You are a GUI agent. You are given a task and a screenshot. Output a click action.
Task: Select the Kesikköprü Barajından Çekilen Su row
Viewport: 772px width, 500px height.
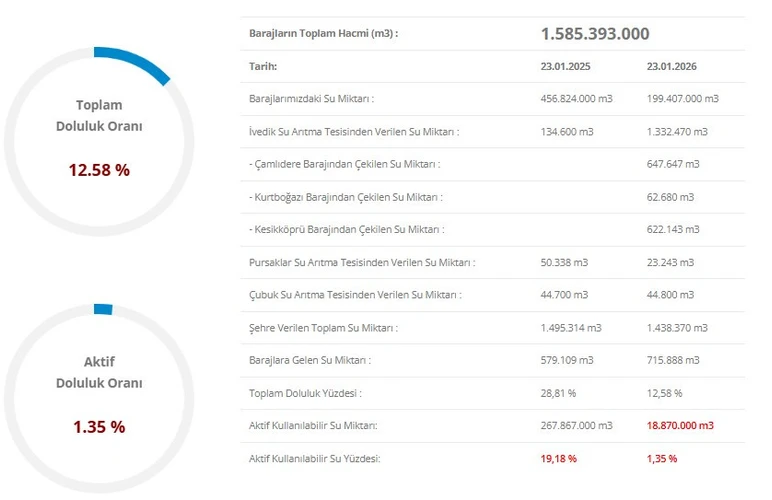tap(346, 230)
